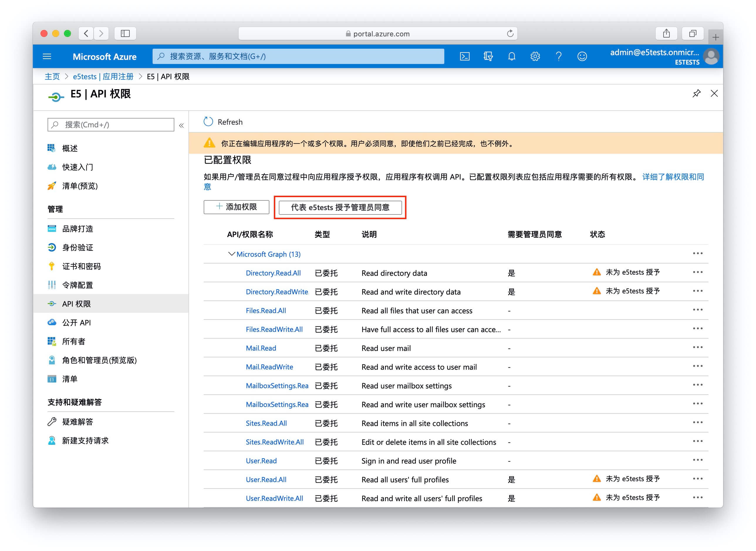Open Cloud Shell from the top bar
This screenshot has width=756, height=551.
tap(464, 56)
